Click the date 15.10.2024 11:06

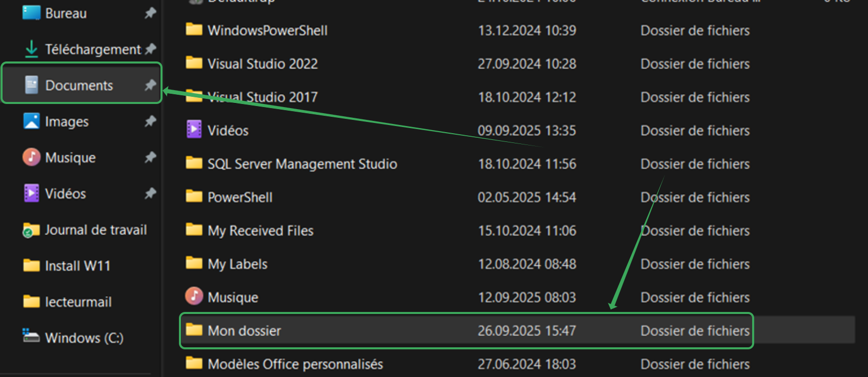(x=527, y=230)
